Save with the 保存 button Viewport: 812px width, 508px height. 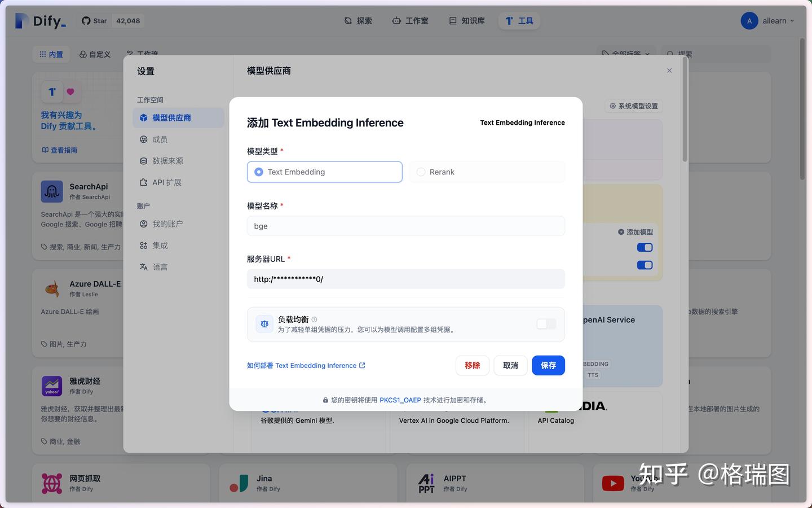coord(548,365)
